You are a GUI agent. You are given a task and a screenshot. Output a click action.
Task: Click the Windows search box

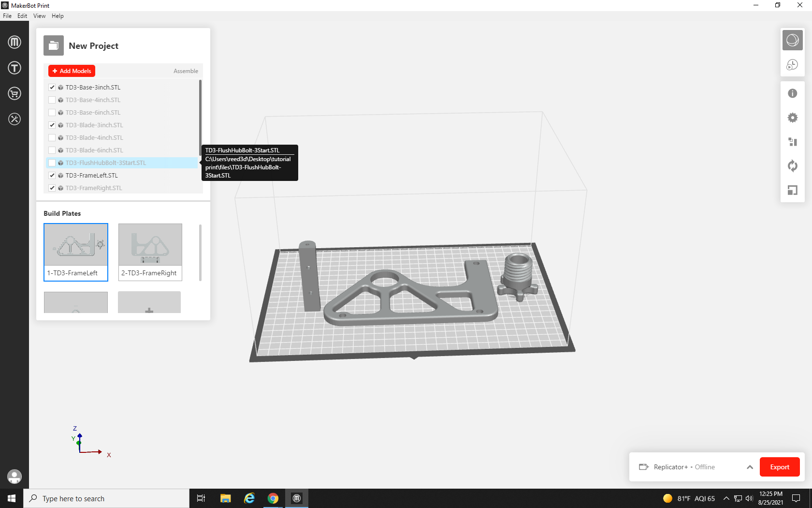(106, 498)
